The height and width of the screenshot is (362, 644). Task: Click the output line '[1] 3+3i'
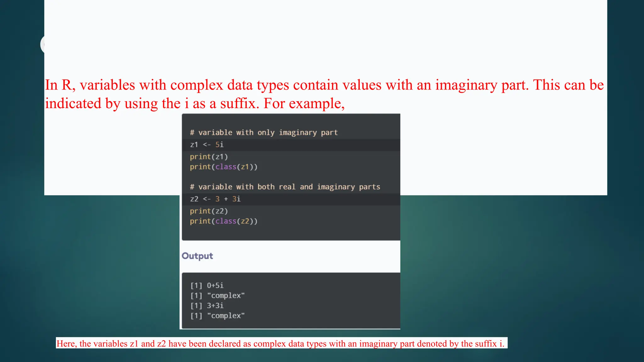click(x=207, y=305)
